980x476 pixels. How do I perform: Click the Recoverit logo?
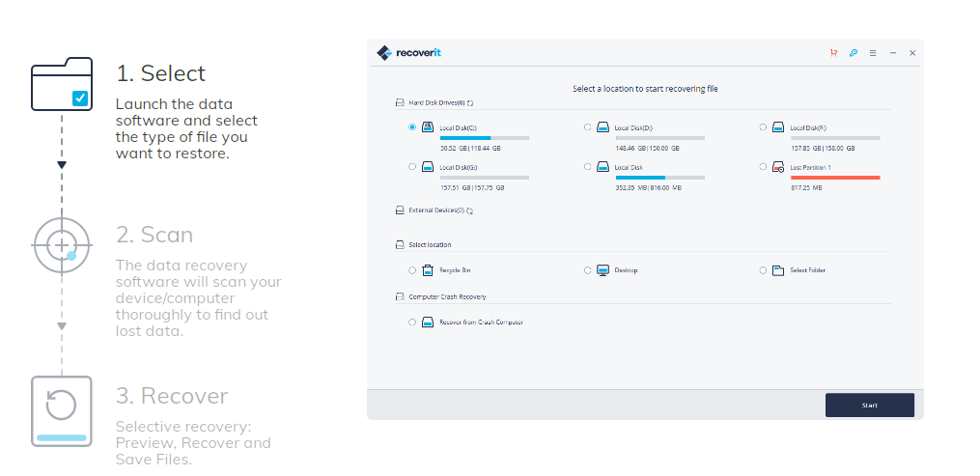click(x=408, y=53)
